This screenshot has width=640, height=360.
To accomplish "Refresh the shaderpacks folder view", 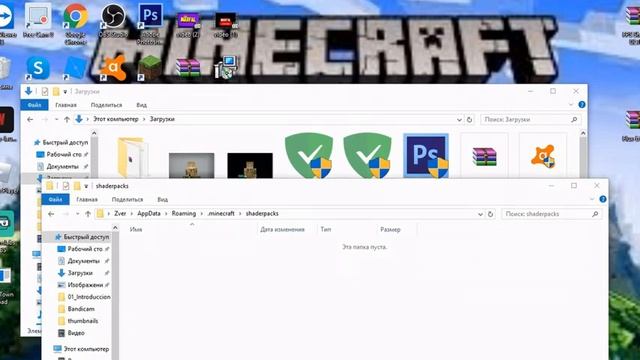I will pyautogui.click(x=490, y=214).
